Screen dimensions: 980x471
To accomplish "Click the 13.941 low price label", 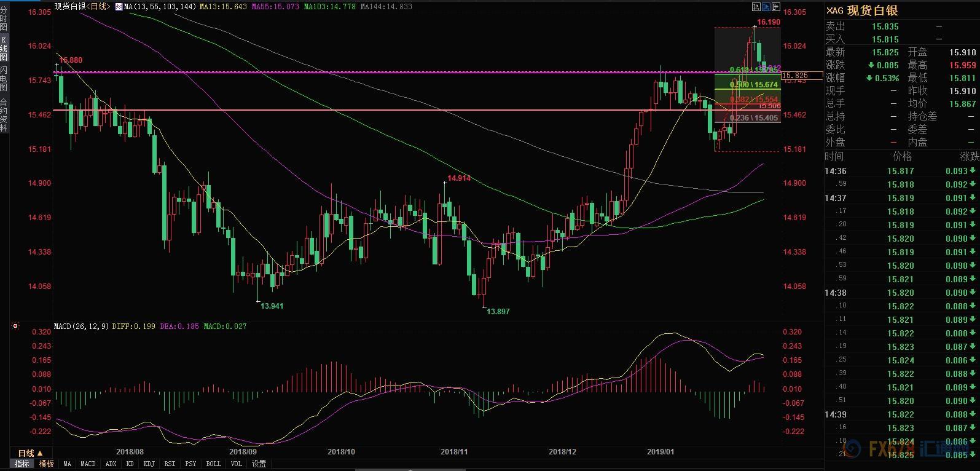I will click(272, 306).
